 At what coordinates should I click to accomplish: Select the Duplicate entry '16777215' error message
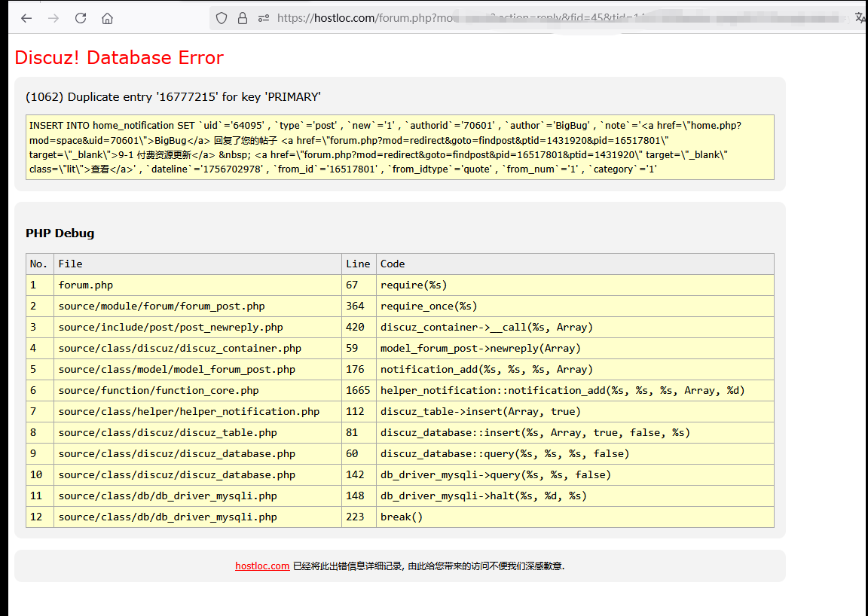pos(173,97)
